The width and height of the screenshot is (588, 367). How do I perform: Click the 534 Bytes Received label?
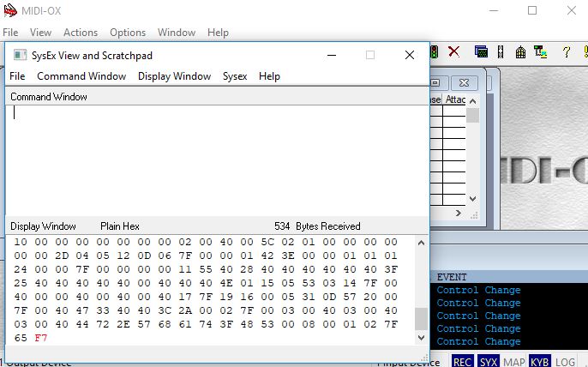317,226
